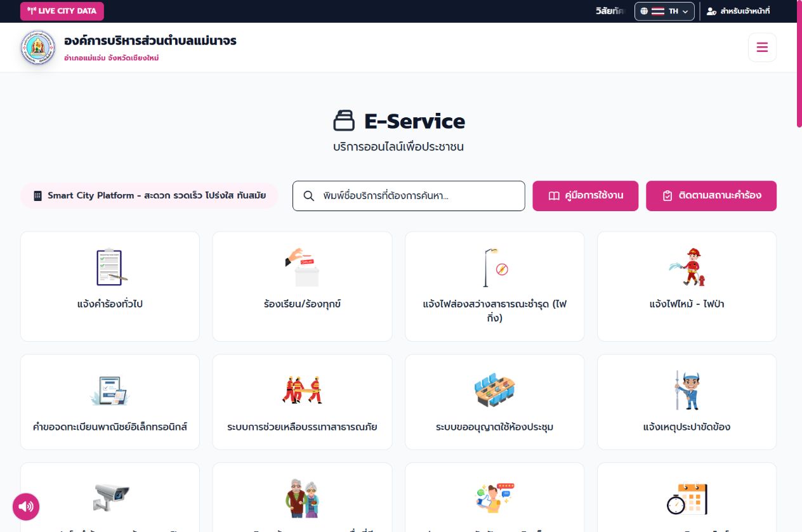Image resolution: width=802 pixels, height=532 pixels.
Task: Click the organization emblem logo
Action: tap(38, 48)
